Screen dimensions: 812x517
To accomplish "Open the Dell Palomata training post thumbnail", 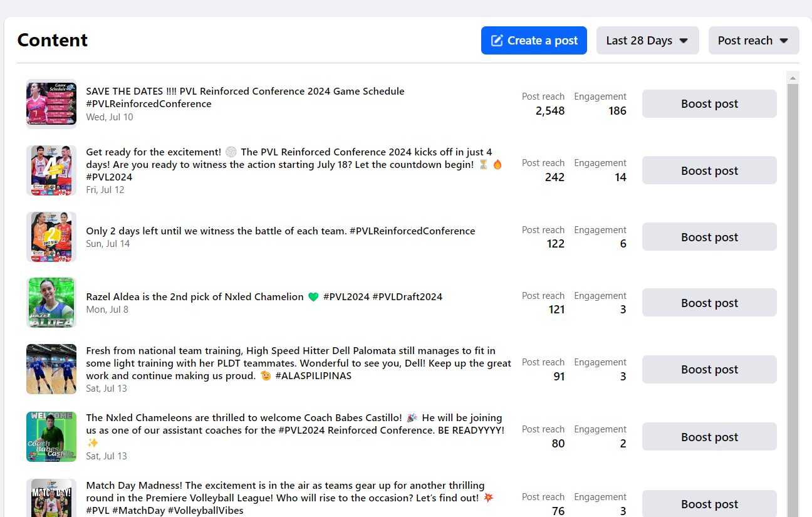I will point(51,369).
